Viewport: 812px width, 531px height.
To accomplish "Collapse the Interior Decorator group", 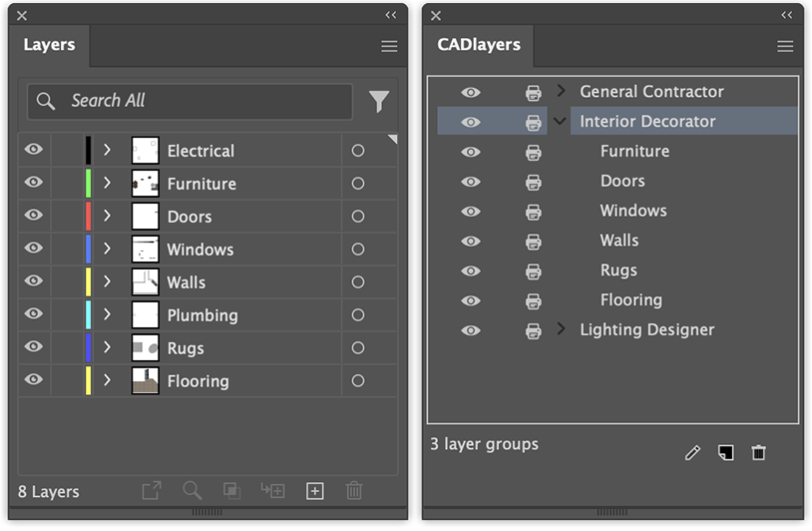I will (561, 121).
